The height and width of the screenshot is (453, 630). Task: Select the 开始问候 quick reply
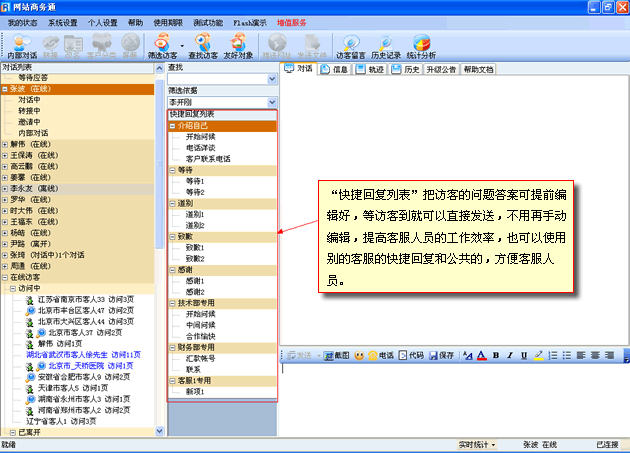click(200, 136)
